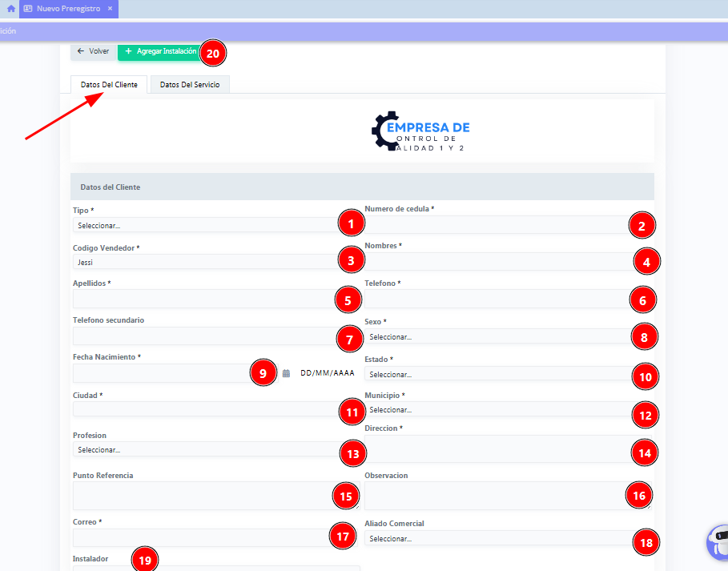Click the Agregar Instalación button
Image resolution: width=728 pixels, height=571 pixels.
[x=159, y=51]
